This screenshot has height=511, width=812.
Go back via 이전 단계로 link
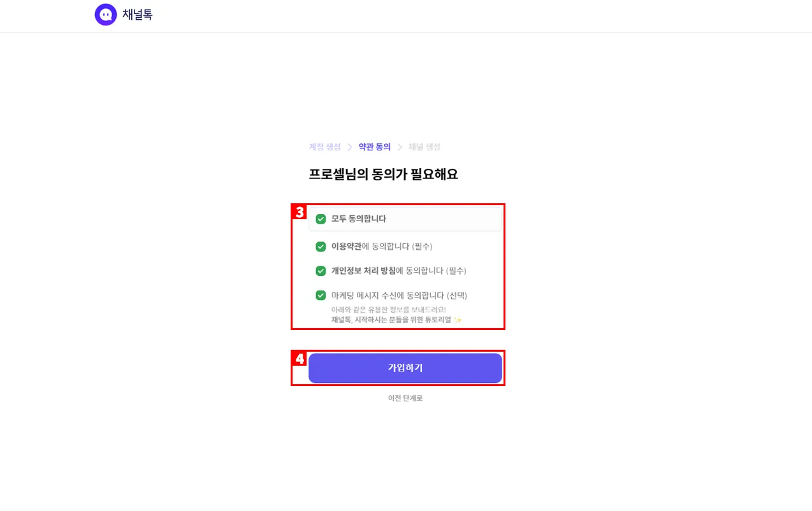click(405, 398)
